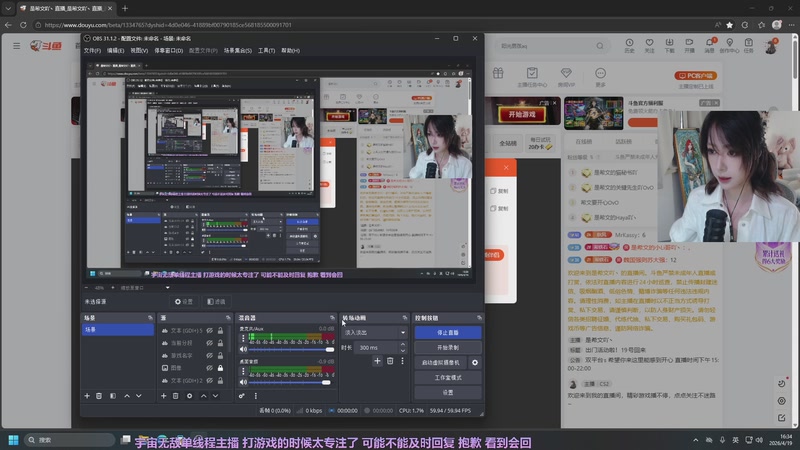This screenshot has height=450, width=800.
Task: Show the 图像 source via eye icon
Action: coord(210,368)
